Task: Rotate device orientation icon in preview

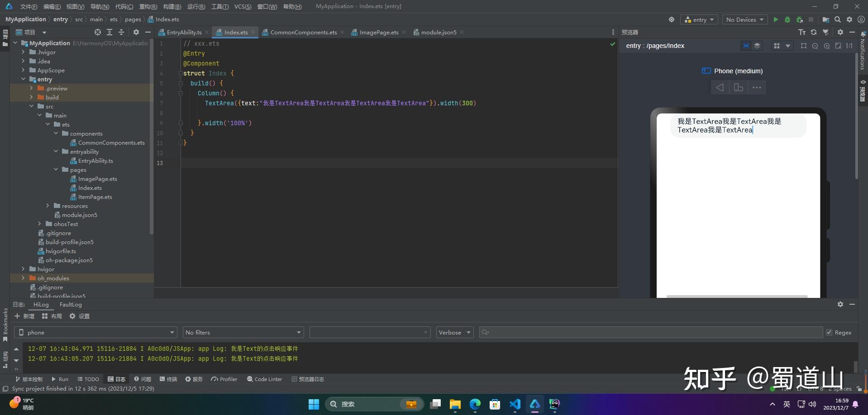Action: [739, 87]
